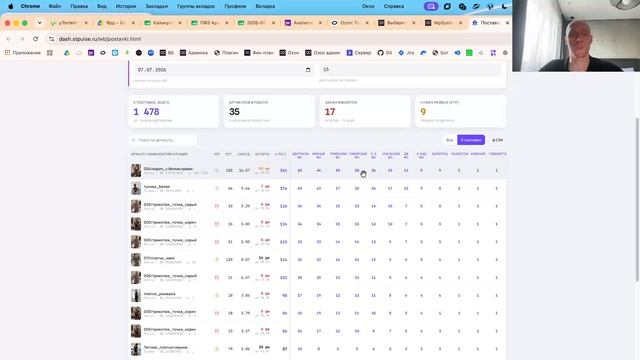Image resolution: width=640 pixels, height=360 pixels.
Task: Click the 341 total in the first row
Action: pyautogui.click(x=283, y=170)
